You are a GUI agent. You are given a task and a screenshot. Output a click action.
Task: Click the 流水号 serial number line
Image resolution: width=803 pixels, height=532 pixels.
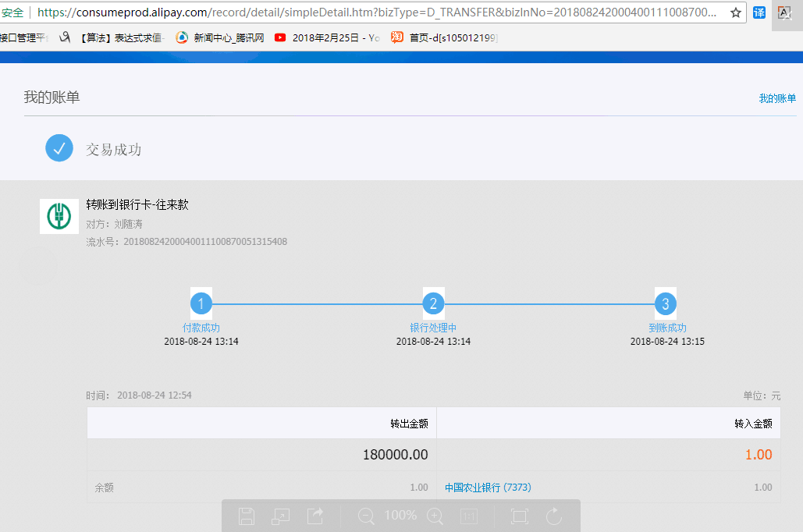tap(187, 242)
